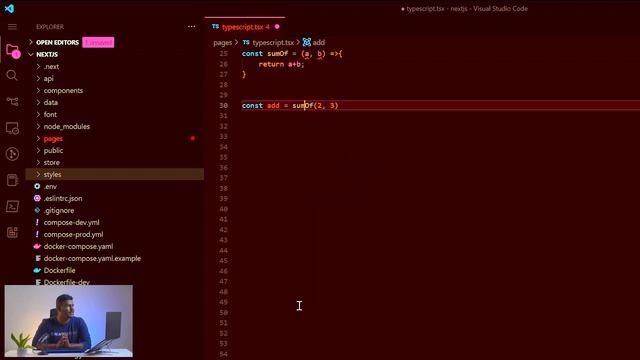This screenshot has height=360, width=640.
Task: Select the typescript.tsx editor tab
Action: click(245, 27)
